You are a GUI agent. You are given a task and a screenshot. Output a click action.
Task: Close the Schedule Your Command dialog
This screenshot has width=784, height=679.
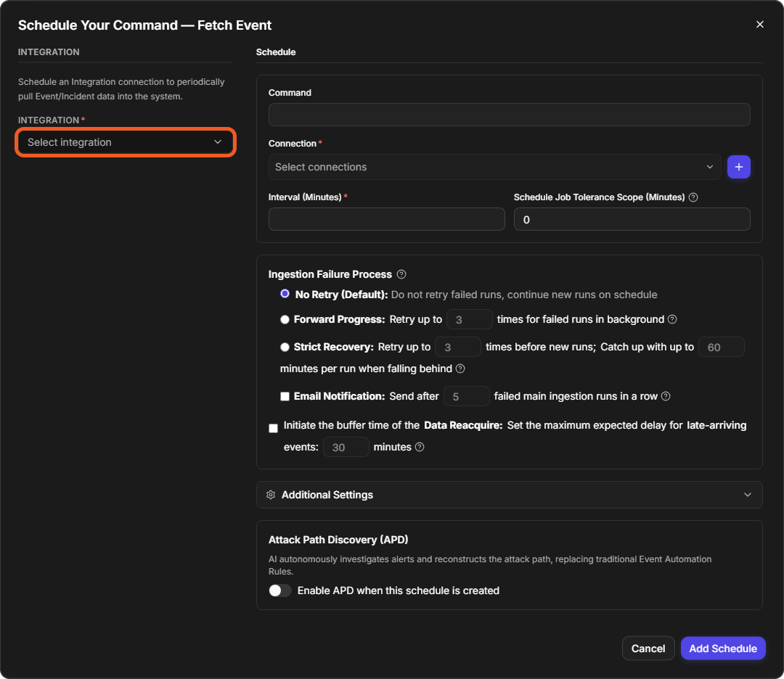tap(759, 25)
